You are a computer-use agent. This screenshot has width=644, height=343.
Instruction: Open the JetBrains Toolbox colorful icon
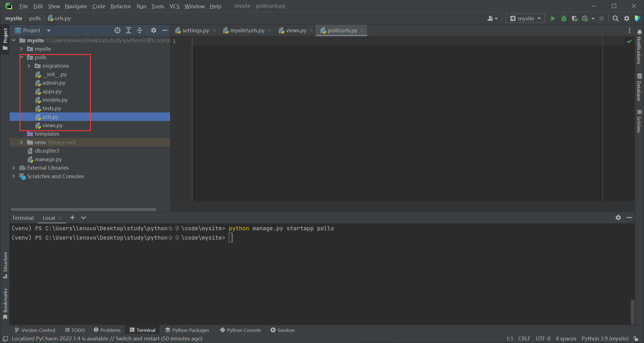tap(637, 18)
